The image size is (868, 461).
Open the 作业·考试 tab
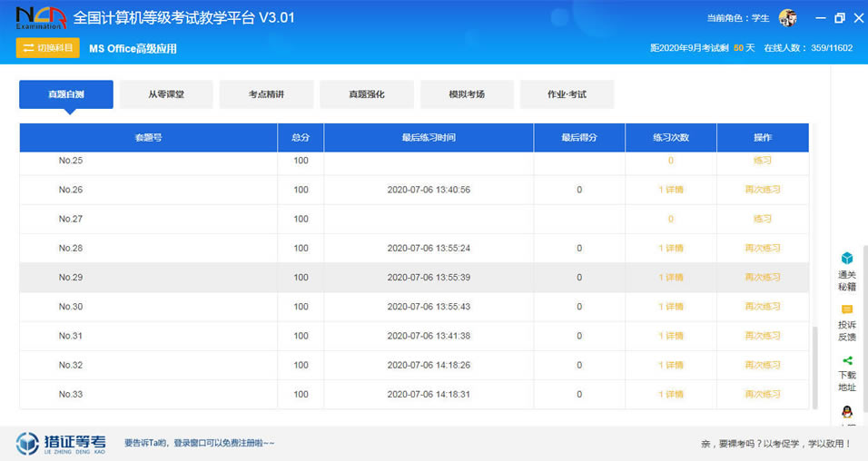[567, 94]
